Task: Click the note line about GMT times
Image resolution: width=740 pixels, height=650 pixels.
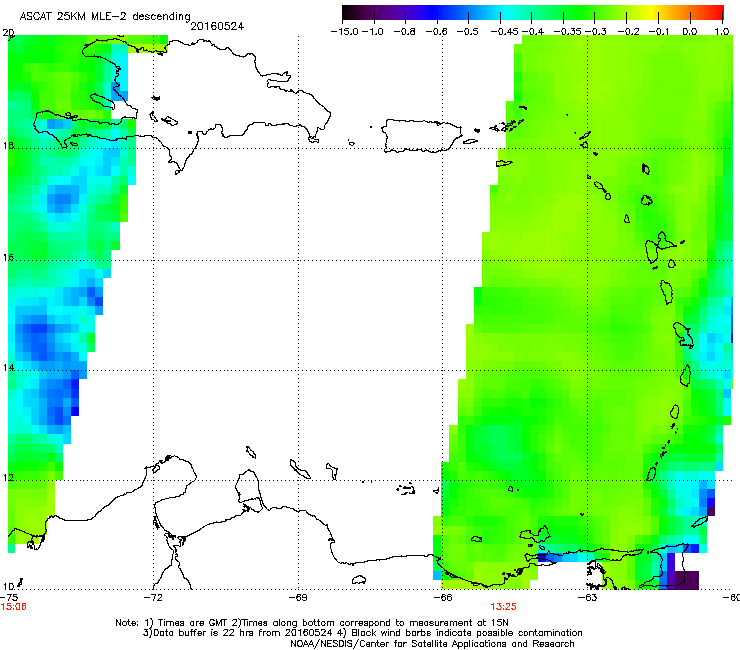Action: tap(312, 623)
